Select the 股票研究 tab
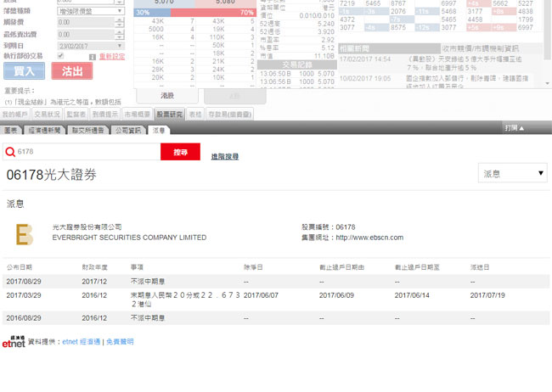This screenshot has height=392, width=552. [x=170, y=114]
